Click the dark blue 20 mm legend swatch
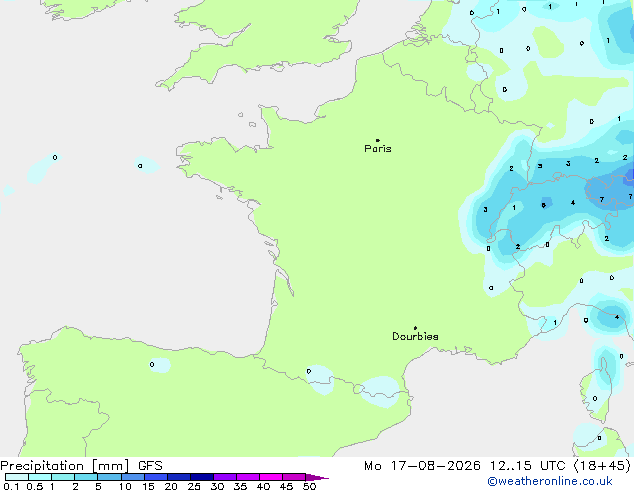The height and width of the screenshot is (490, 634). click(x=179, y=477)
